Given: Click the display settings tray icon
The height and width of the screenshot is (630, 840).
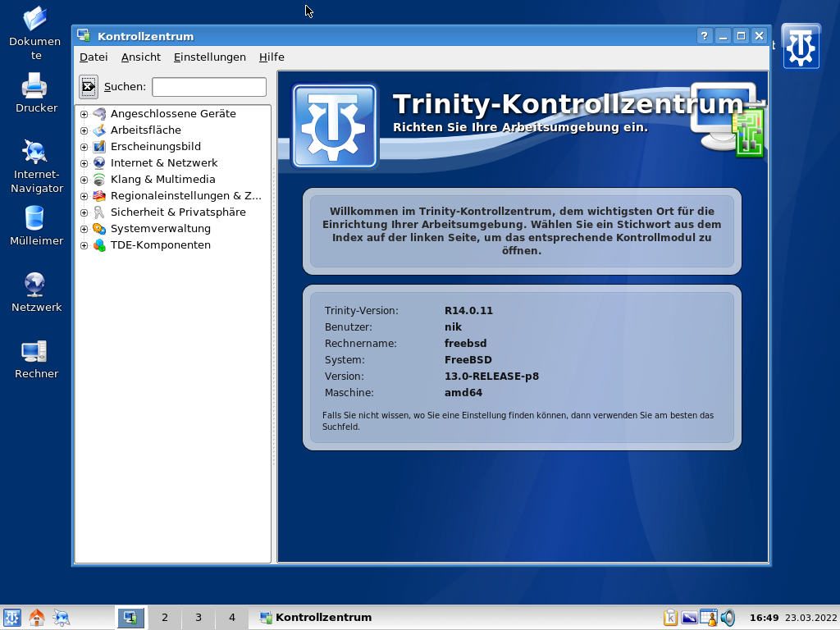Looking at the screenshot, I should pos(689,618).
